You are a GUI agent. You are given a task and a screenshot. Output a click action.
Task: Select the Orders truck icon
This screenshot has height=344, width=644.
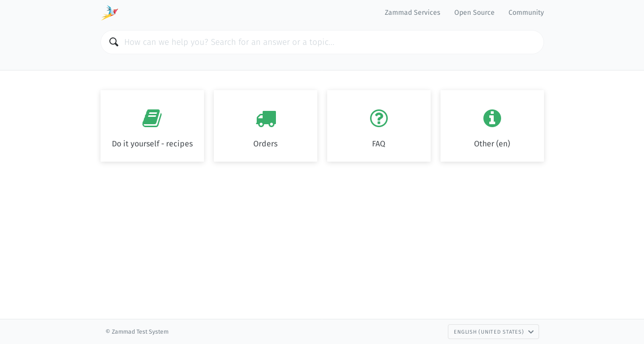click(x=266, y=118)
